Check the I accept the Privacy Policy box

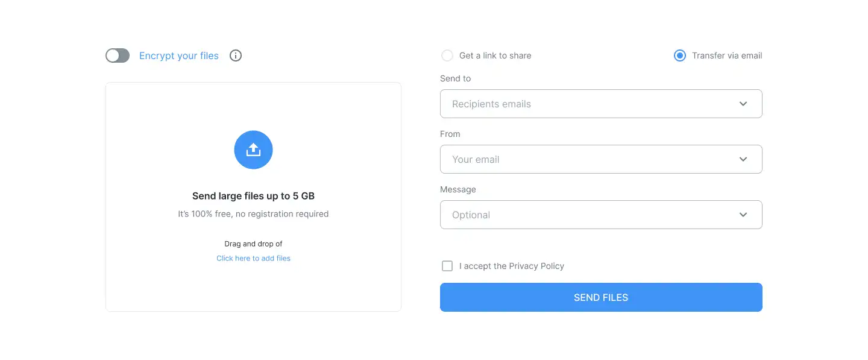tap(447, 266)
